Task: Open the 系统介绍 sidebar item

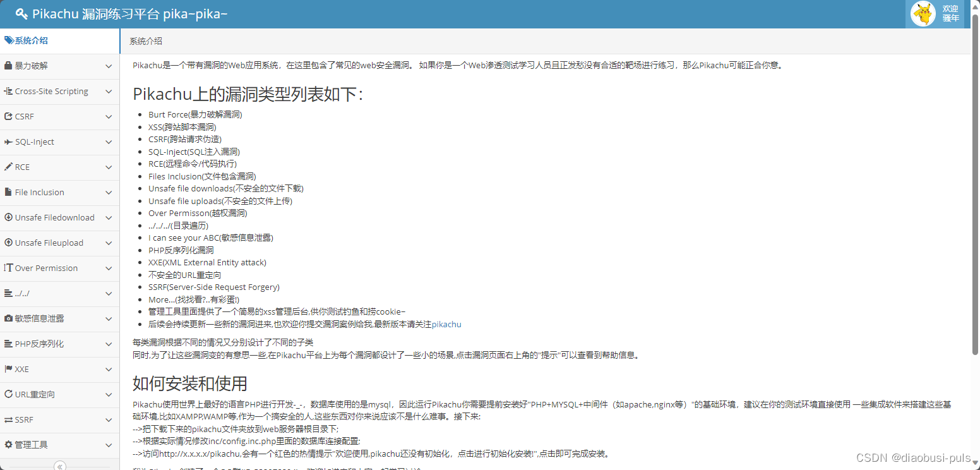Action: [59, 40]
